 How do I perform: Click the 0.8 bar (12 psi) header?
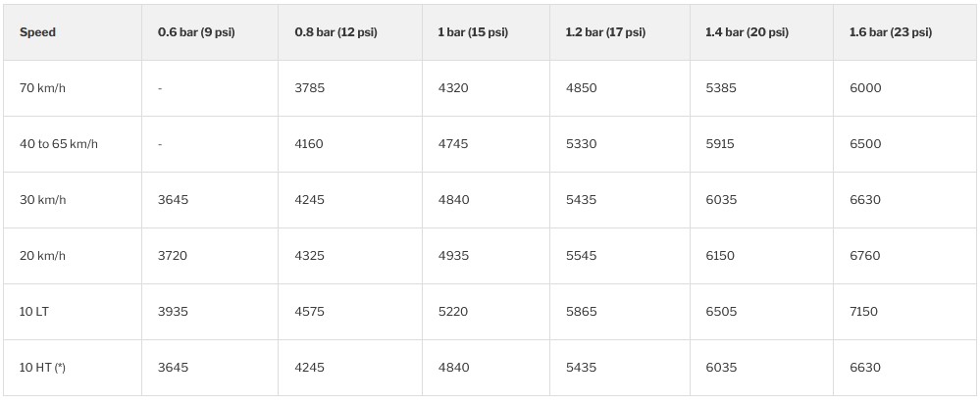[335, 32]
